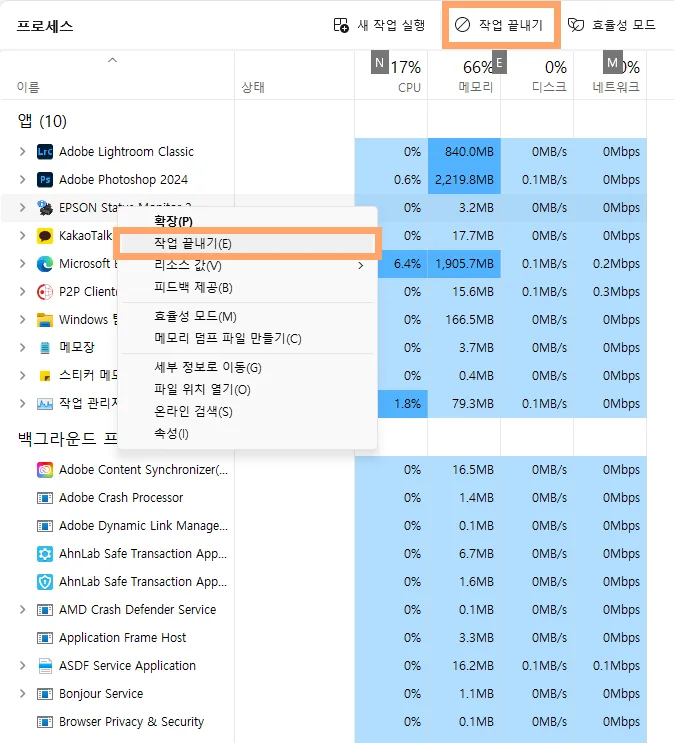Click the Microsoft Edge browser icon
The height and width of the screenshot is (743, 674).
(x=45, y=263)
